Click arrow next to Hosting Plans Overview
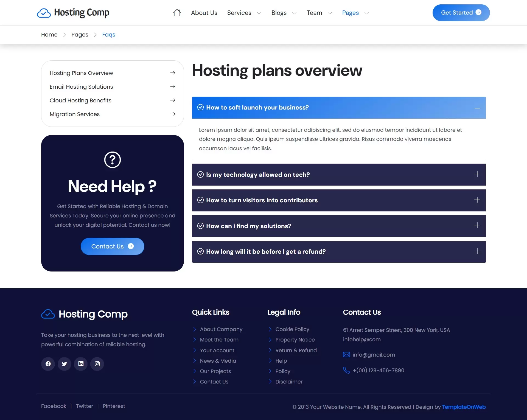Viewport: 527px width, 420px height. coord(173,73)
